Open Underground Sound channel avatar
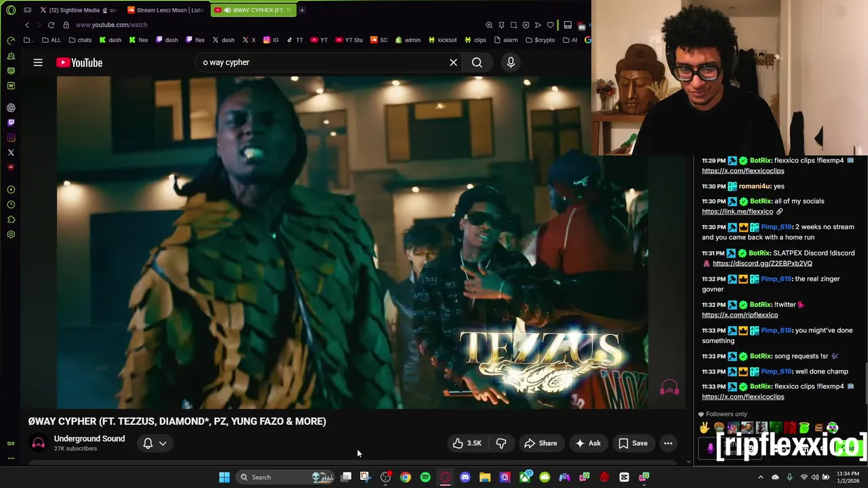Screen dimensions: 868x488 38,443
